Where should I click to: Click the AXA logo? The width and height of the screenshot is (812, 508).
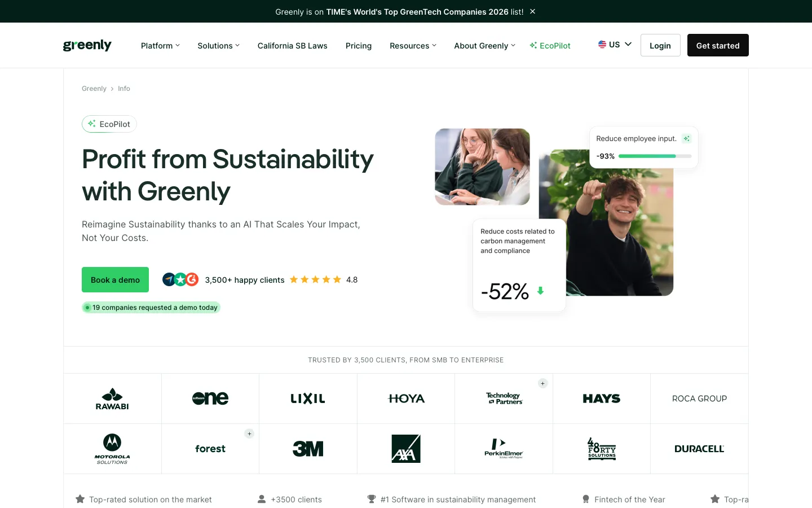[x=406, y=449]
